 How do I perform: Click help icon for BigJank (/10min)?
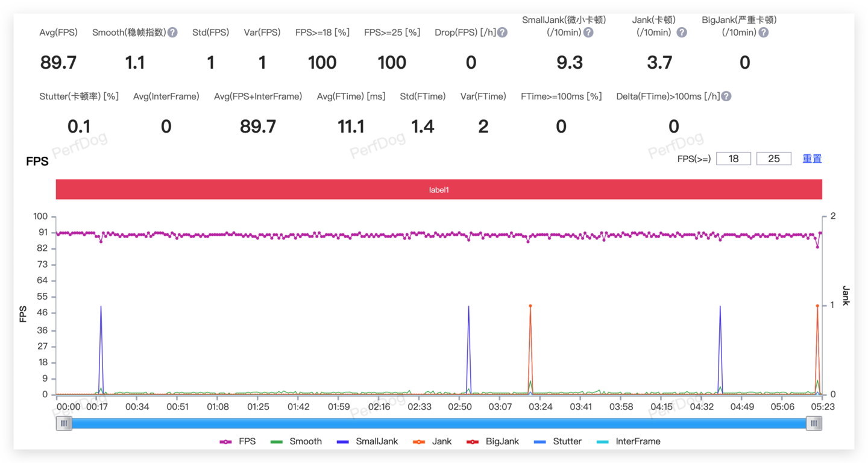click(x=764, y=33)
